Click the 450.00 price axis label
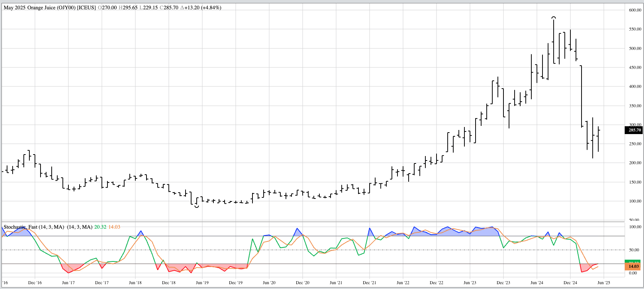The image size is (644, 289). pos(635,67)
